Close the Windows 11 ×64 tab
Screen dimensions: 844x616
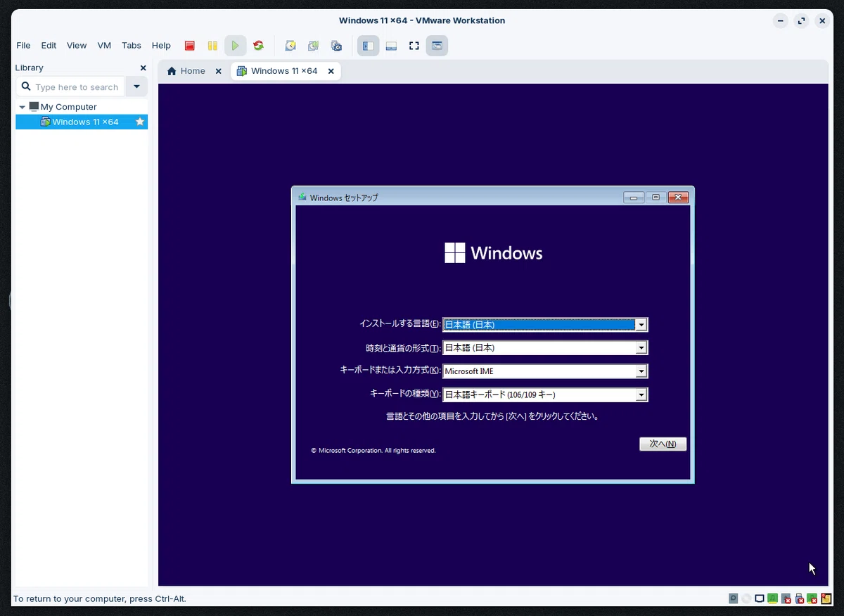pos(331,71)
